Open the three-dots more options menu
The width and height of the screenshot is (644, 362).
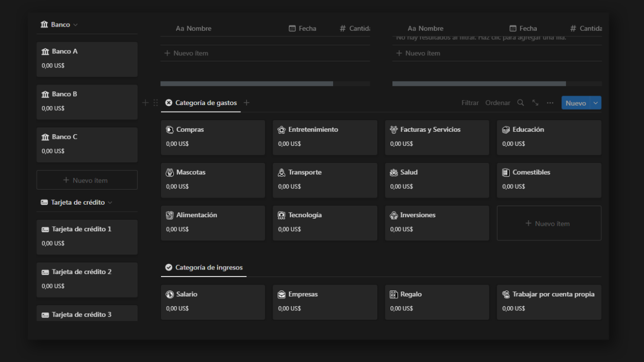(550, 103)
